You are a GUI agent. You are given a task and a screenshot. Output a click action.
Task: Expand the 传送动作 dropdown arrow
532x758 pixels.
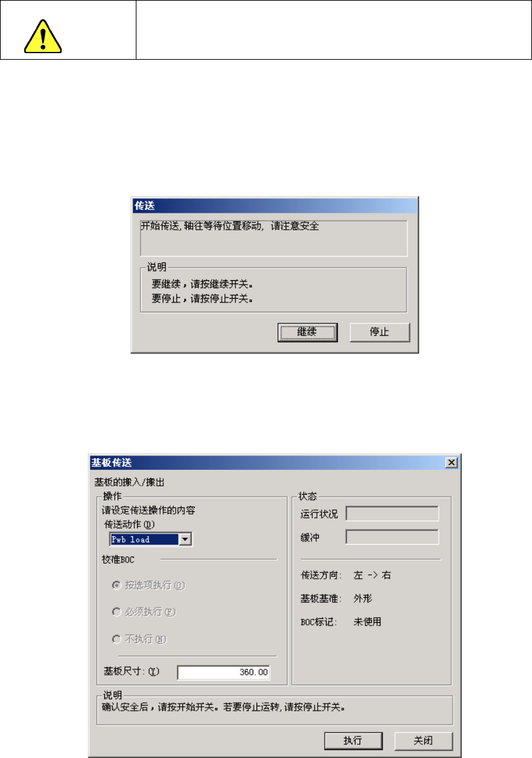185,539
